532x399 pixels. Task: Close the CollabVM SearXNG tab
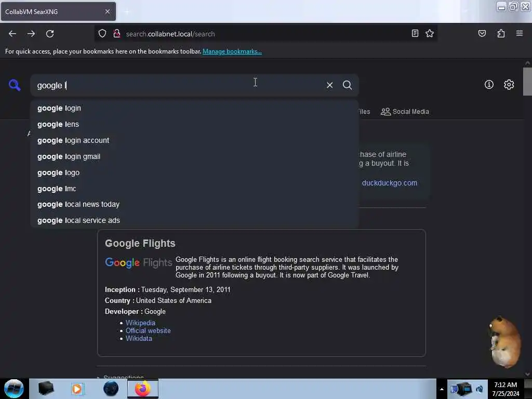tap(107, 11)
